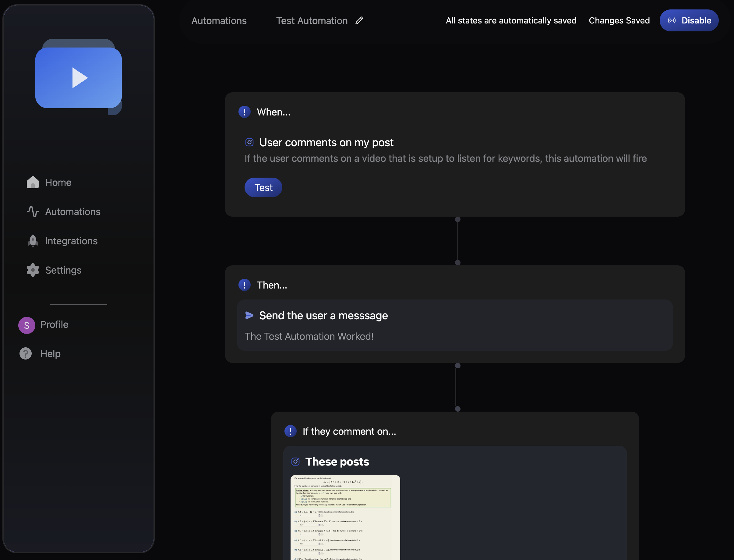Go to Integrations menu item
The height and width of the screenshot is (560, 734).
click(71, 241)
